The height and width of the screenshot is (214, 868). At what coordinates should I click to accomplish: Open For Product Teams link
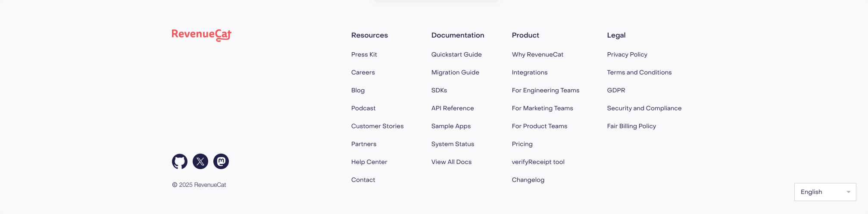(x=540, y=126)
